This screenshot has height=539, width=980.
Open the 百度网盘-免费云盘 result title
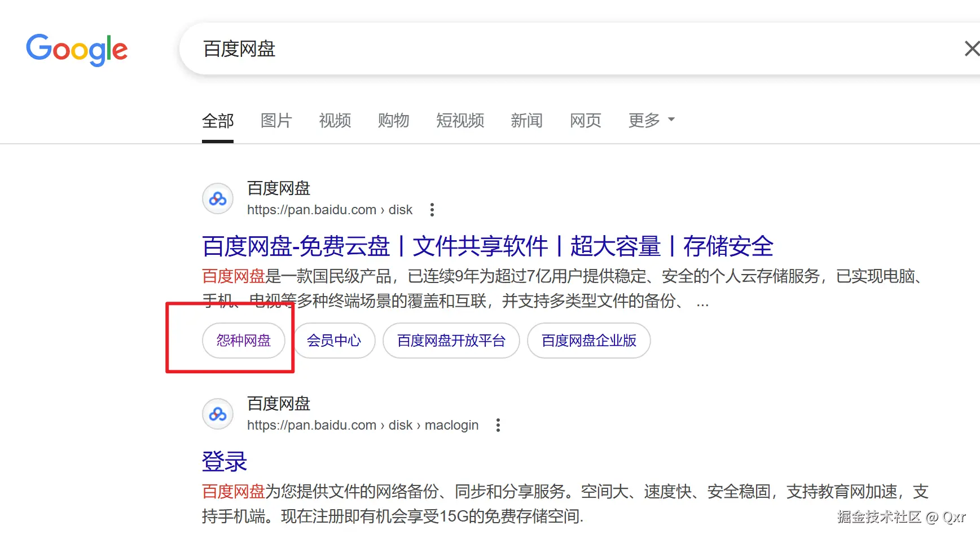pos(487,246)
